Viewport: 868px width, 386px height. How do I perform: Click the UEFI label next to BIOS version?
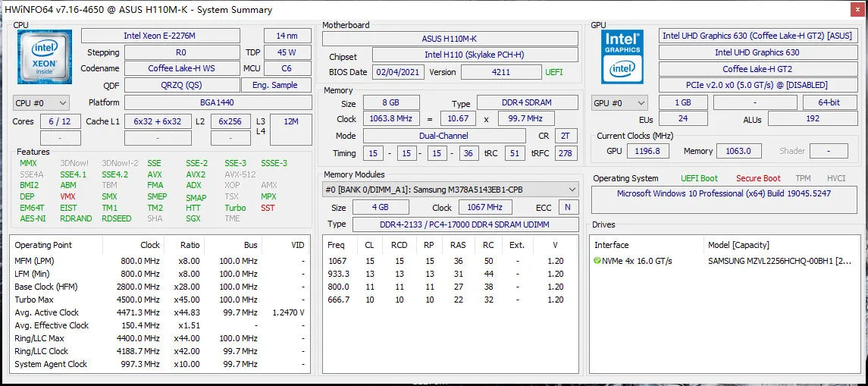point(554,72)
